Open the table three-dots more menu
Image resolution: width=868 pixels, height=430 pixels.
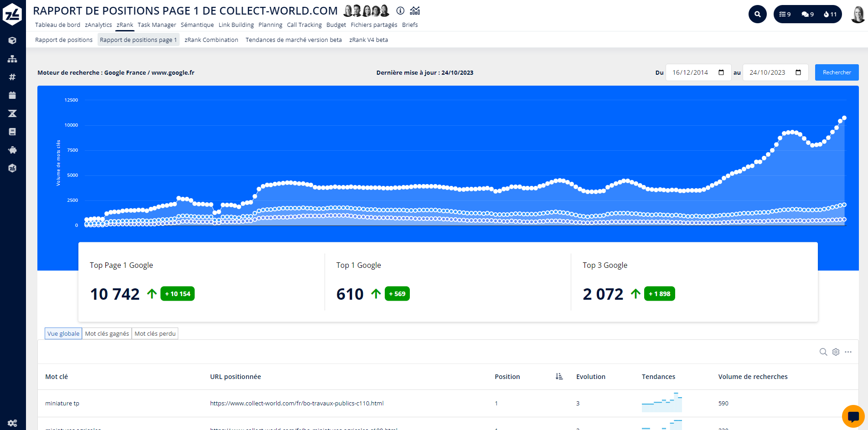pyautogui.click(x=848, y=352)
